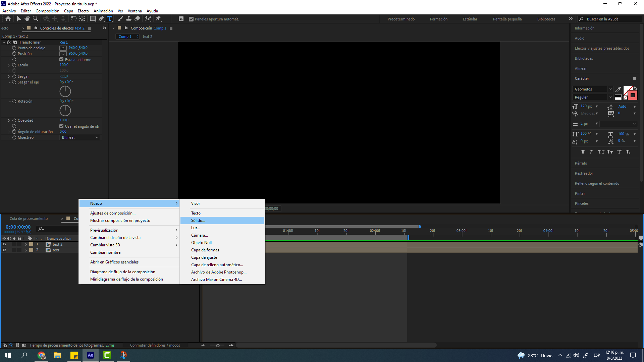Click the audio column header icon

pyautogui.click(x=9, y=239)
